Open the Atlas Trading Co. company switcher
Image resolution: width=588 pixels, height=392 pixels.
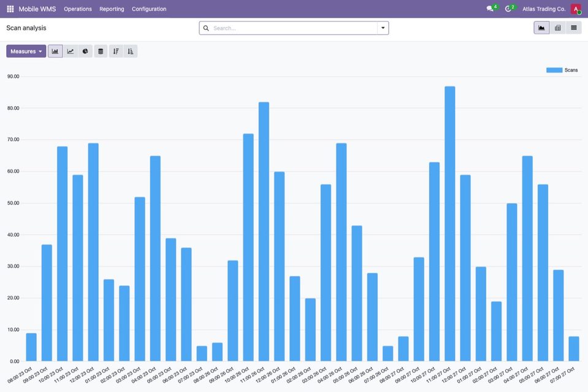pos(544,9)
